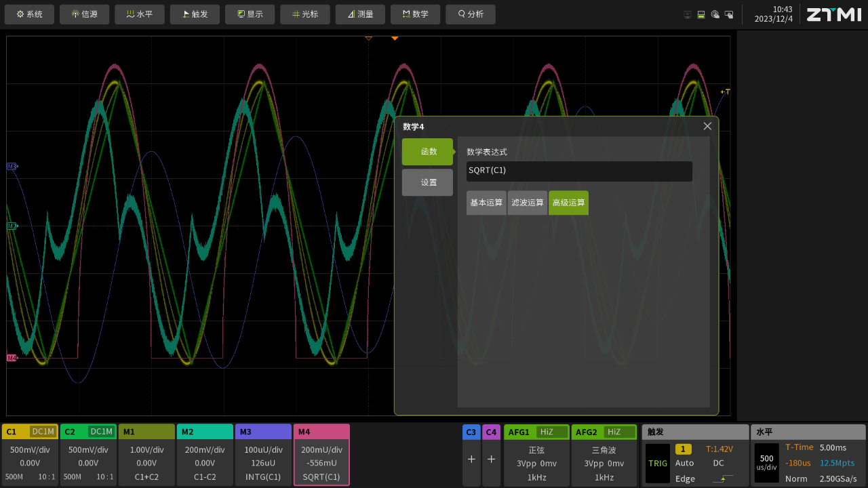Open the 测量 (Measure) menu
Screen dimensions: 868x488
360,14
